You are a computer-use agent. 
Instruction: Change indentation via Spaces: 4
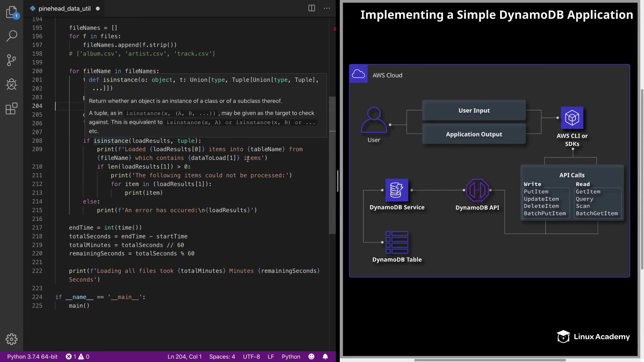click(222, 357)
